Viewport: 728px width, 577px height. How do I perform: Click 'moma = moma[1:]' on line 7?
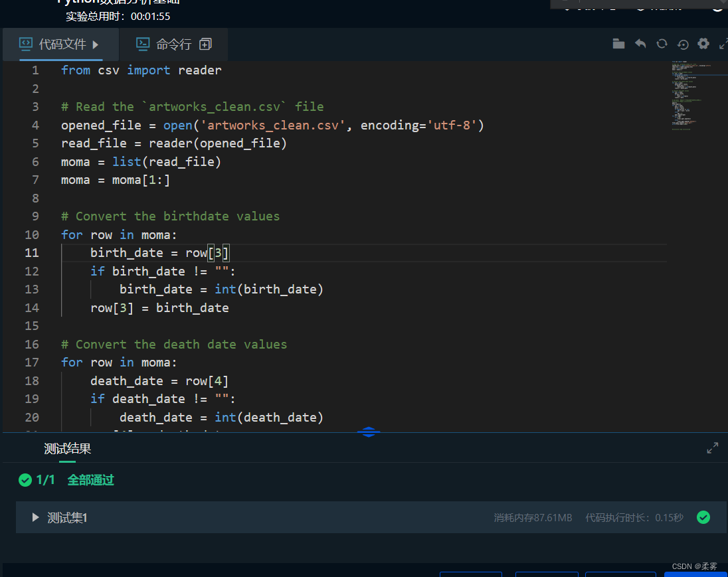tap(116, 180)
